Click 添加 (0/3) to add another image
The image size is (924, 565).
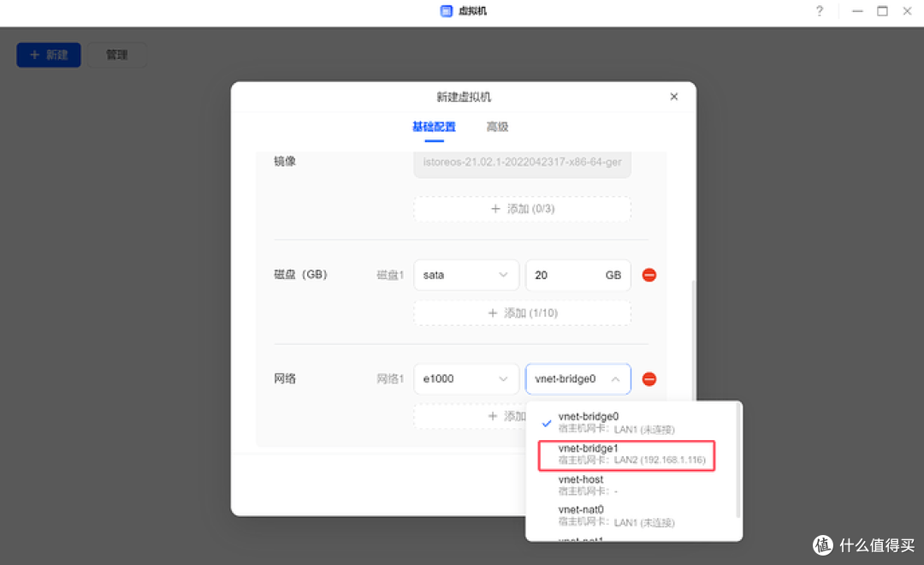[x=522, y=208]
